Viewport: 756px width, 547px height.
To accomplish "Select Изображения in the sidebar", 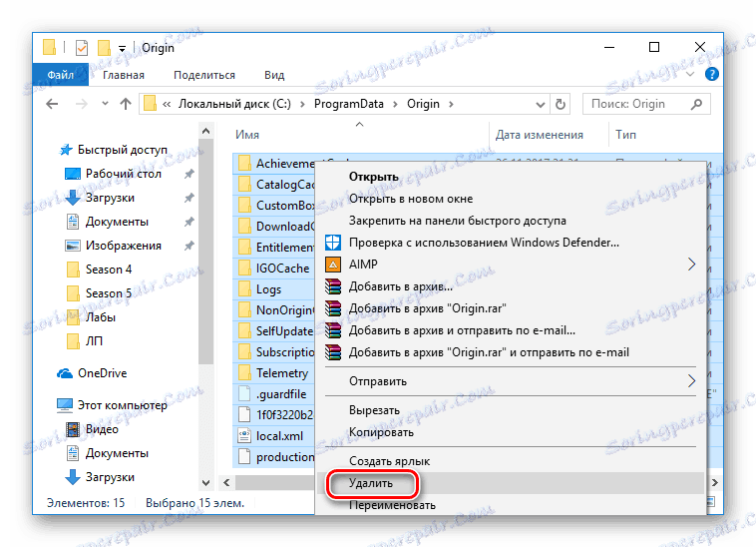I will point(114,246).
